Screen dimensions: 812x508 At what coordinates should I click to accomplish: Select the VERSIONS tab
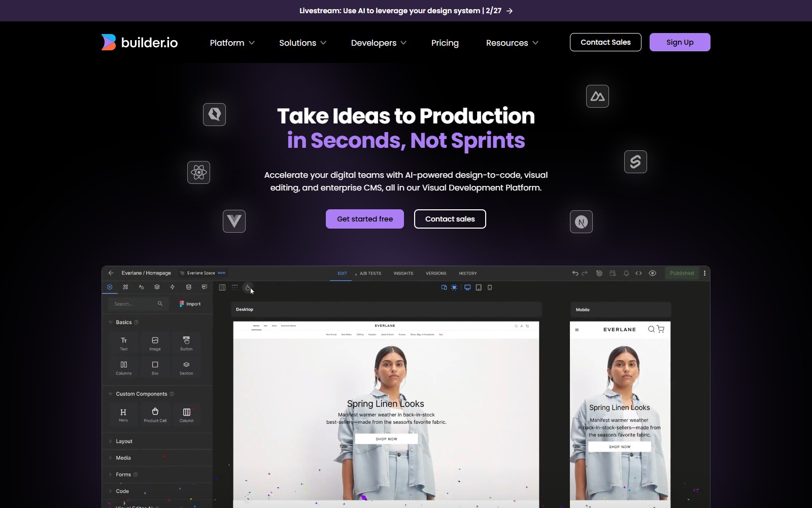click(436, 273)
